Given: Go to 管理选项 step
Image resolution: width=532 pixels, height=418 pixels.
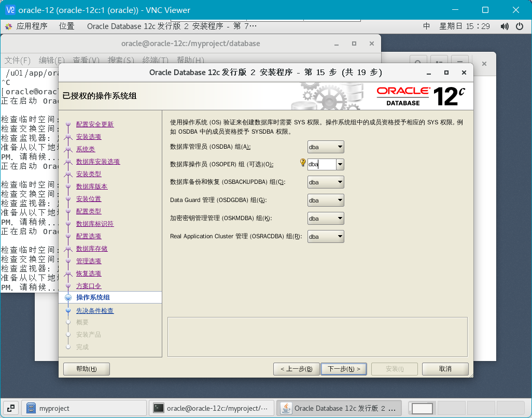Looking at the screenshot, I should (89, 261).
